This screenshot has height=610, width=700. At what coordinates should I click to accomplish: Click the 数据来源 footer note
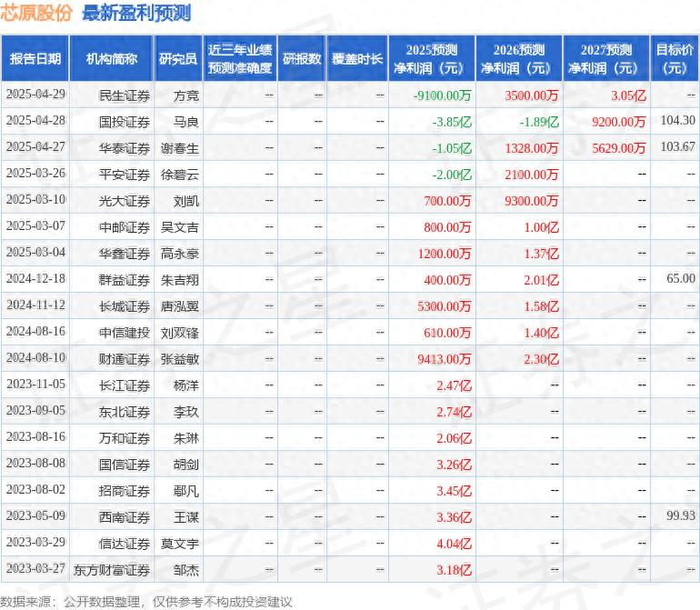pos(146,602)
